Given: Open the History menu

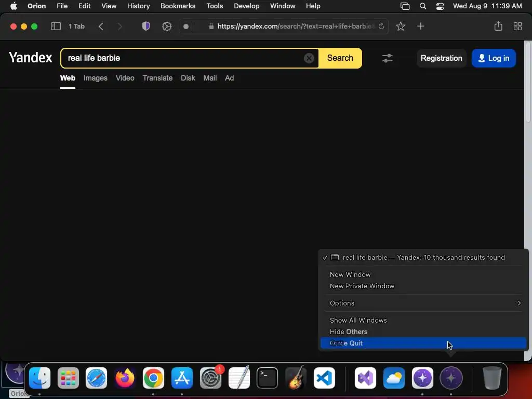Looking at the screenshot, I should click(x=138, y=6).
